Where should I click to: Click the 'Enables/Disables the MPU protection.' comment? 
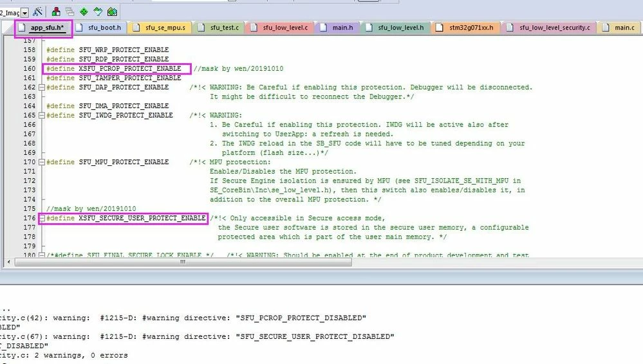point(283,171)
